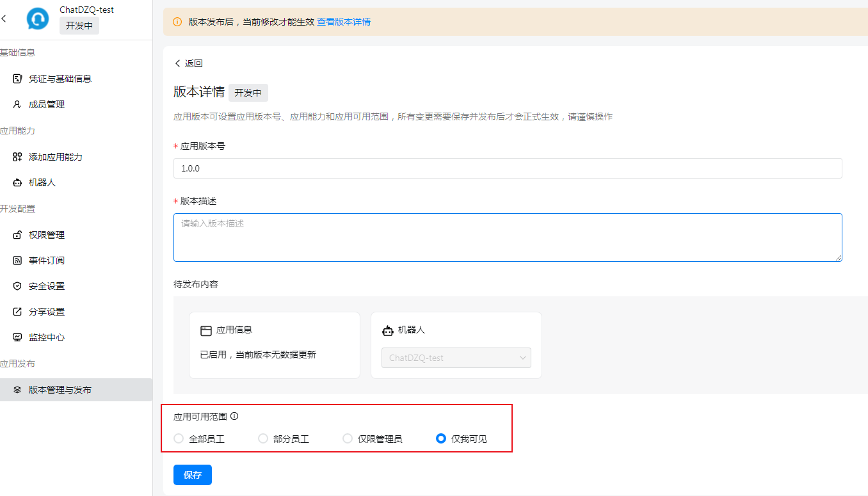This screenshot has width=868, height=496.
Task: Click the 应用信息 card
Action: click(x=275, y=345)
